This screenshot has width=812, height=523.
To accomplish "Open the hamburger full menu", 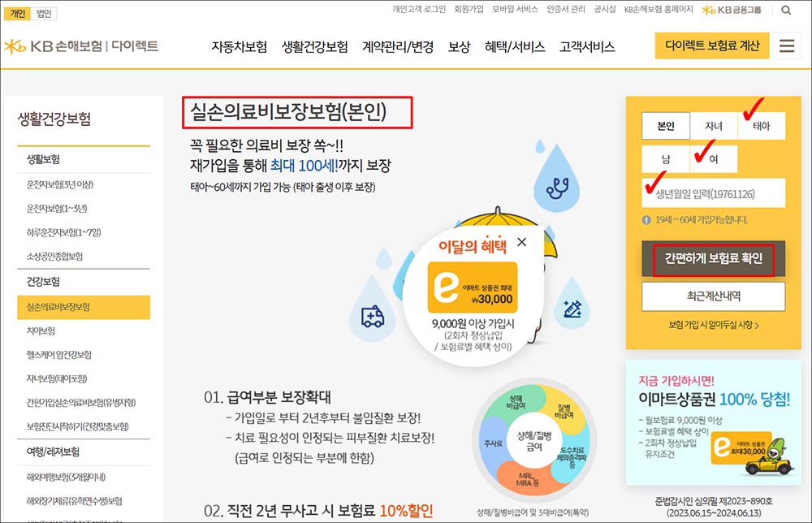I will [787, 45].
